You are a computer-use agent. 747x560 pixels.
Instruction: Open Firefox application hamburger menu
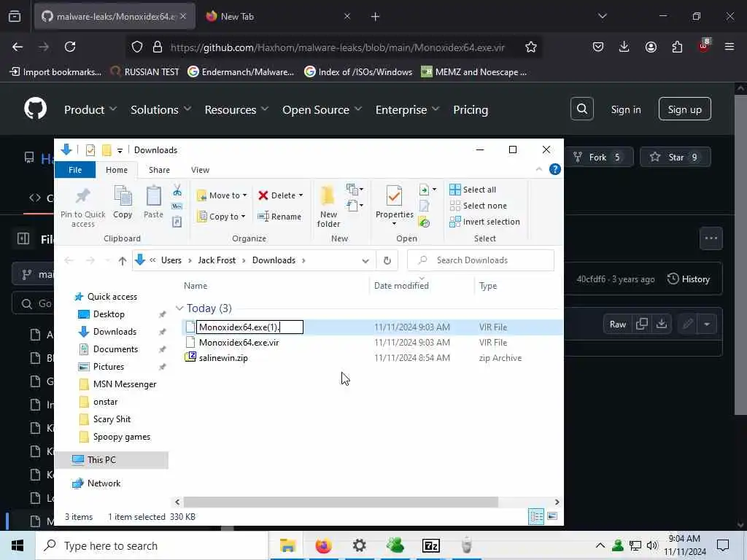(729, 47)
